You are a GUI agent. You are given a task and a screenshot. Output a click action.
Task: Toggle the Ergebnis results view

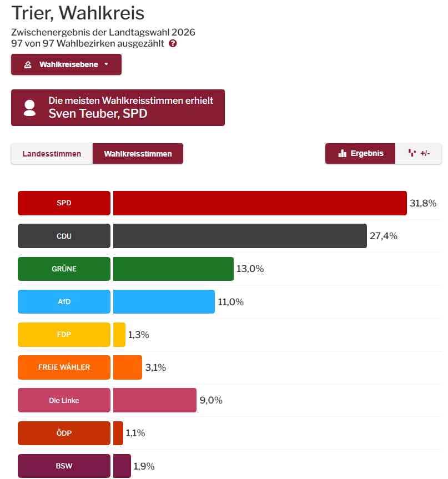click(360, 153)
